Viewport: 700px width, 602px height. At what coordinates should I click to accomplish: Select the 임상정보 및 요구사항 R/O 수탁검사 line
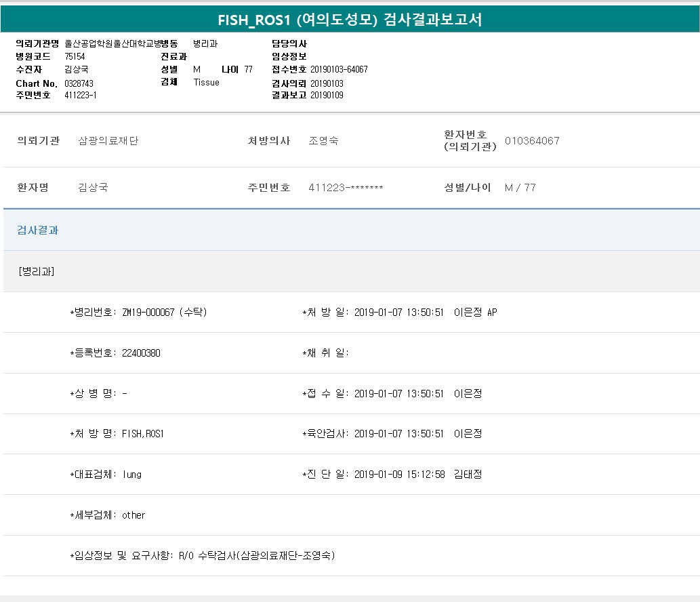256,556
